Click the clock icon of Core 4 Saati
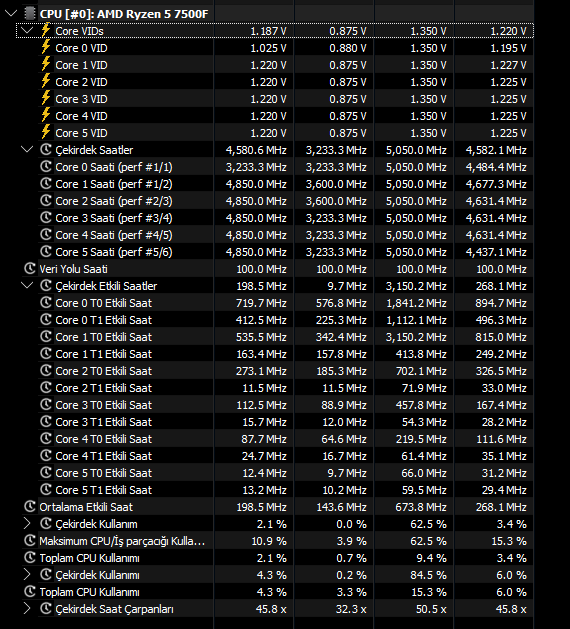570x629 pixels. tap(46, 235)
